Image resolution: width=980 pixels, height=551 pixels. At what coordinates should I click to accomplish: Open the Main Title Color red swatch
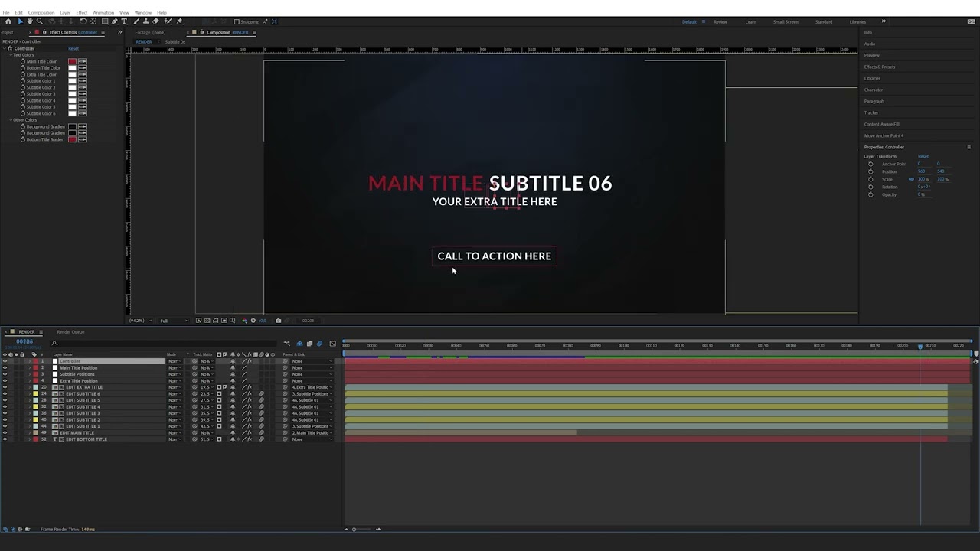pyautogui.click(x=73, y=61)
